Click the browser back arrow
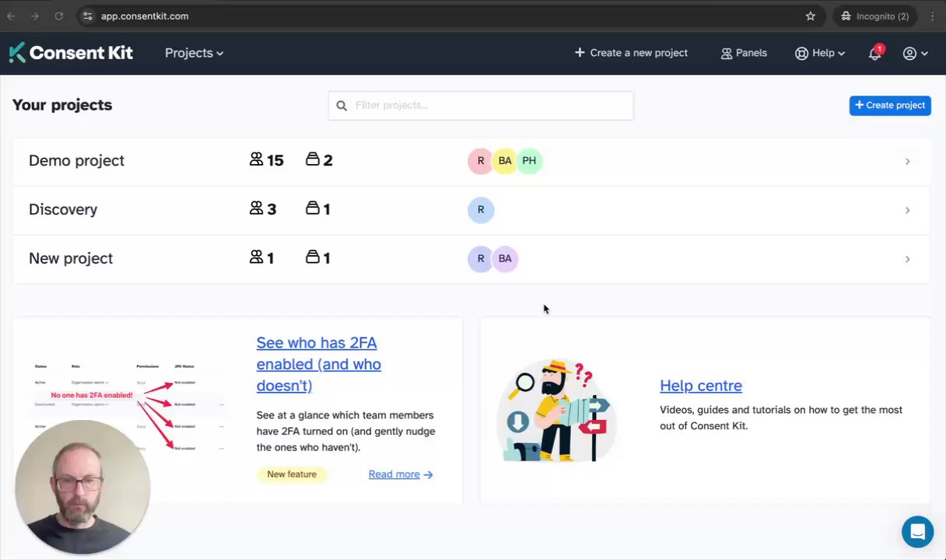The width and height of the screenshot is (946, 560). pyautogui.click(x=11, y=16)
